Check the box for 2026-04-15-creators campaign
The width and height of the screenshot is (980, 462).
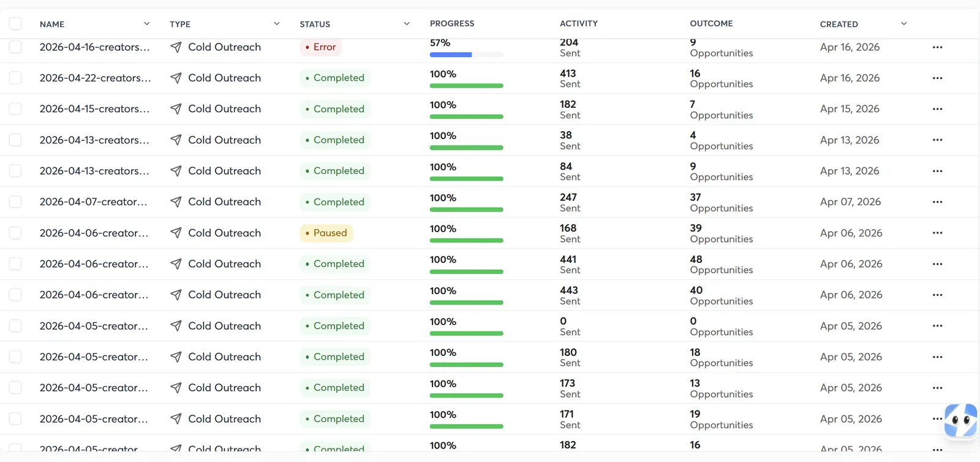coord(15,109)
